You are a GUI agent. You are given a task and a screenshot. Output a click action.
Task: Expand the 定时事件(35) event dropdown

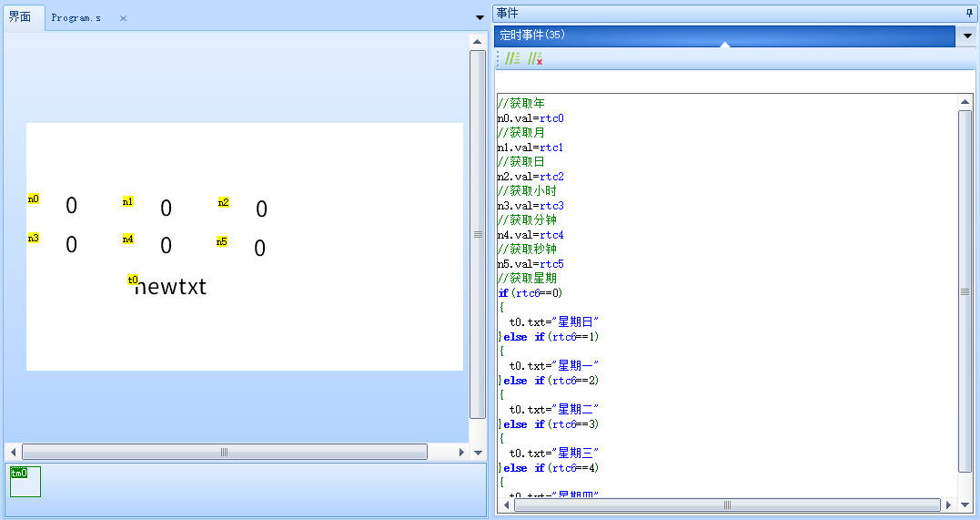[967, 36]
